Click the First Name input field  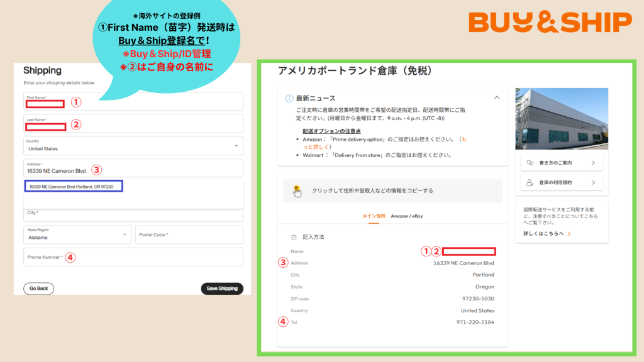click(133, 101)
